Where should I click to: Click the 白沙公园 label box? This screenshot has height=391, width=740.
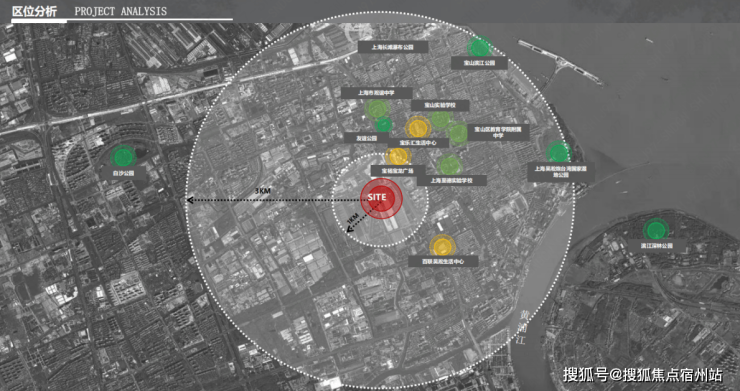(x=123, y=173)
